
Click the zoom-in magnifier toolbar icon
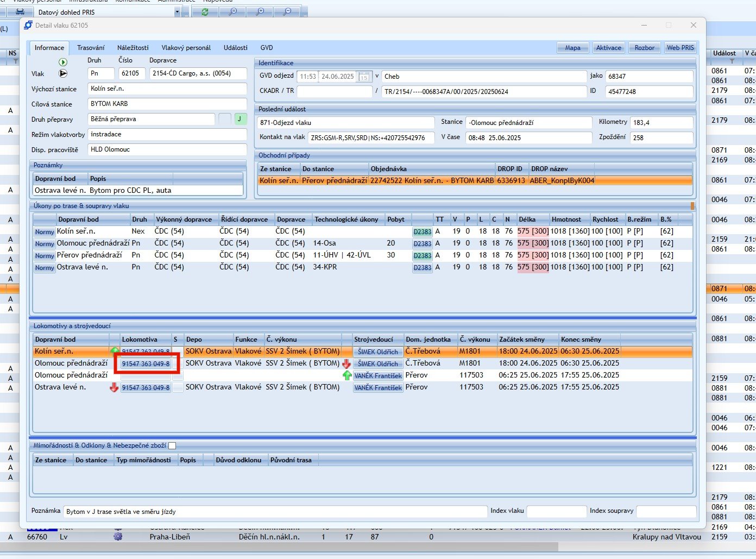pyautogui.click(x=260, y=11)
